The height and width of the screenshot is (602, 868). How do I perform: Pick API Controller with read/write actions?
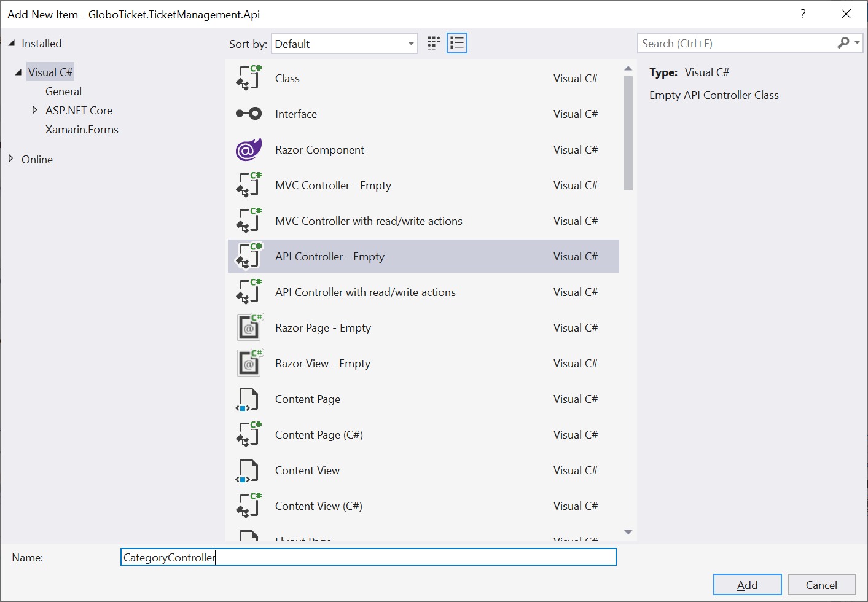pyautogui.click(x=366, y=292)
